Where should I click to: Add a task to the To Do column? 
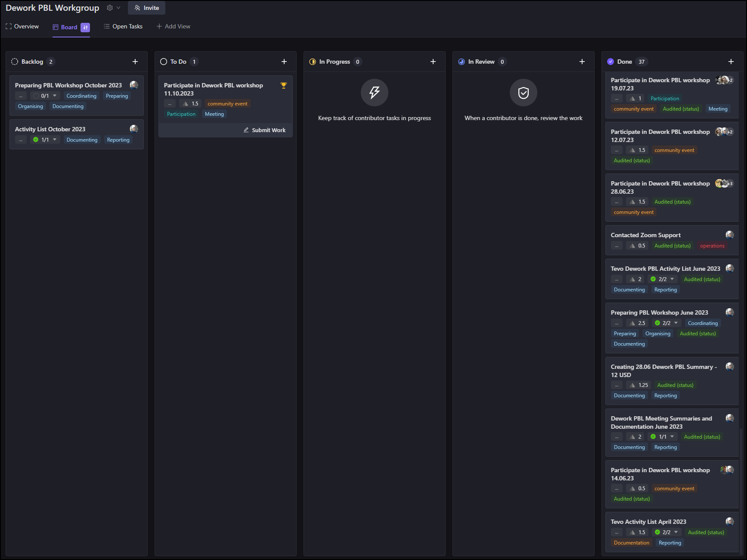(x=284, y=62)
